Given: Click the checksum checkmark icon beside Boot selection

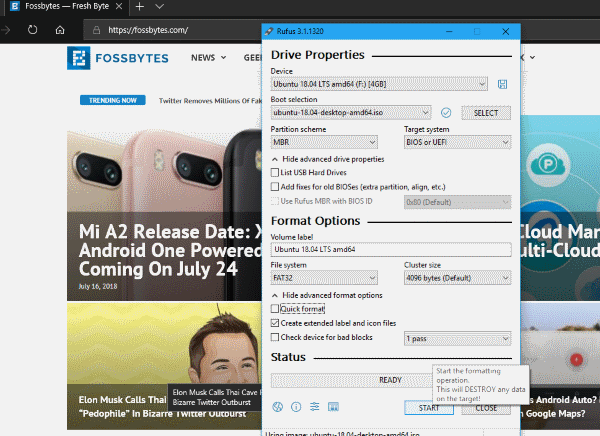Looking at the screenshot, I should pyautogui.click(x=446, y=113).
